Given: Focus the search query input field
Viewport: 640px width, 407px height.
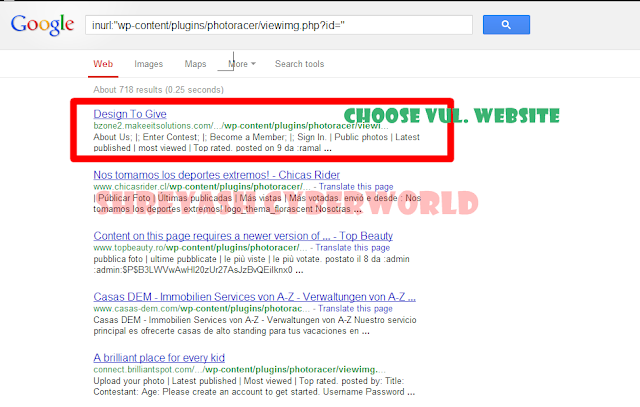Looking at the screenshot, I should 279,25.
